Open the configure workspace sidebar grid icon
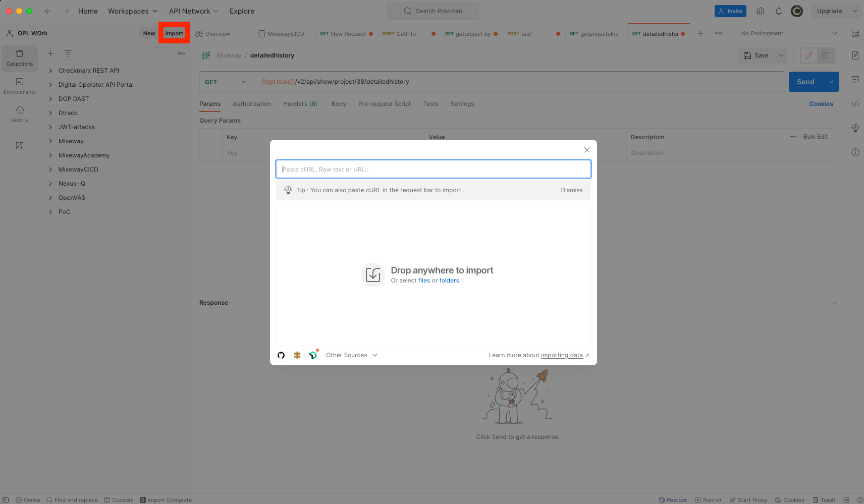This screenshot has height=504, width=864. (20, 146)
